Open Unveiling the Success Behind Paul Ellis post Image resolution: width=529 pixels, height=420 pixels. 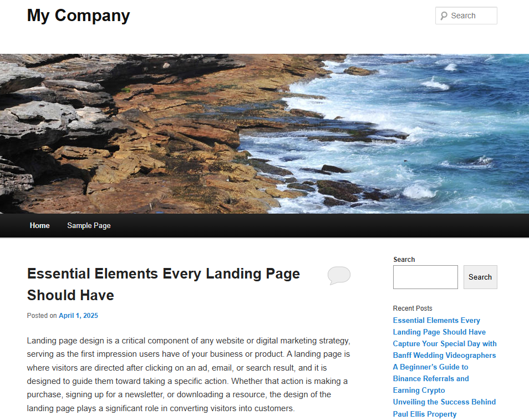(444, 408)
